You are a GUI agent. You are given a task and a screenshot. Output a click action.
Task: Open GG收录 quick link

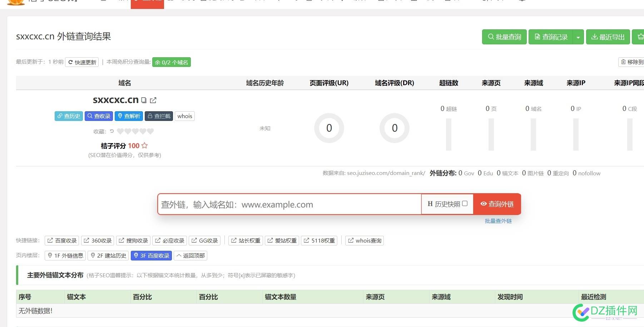205,240
